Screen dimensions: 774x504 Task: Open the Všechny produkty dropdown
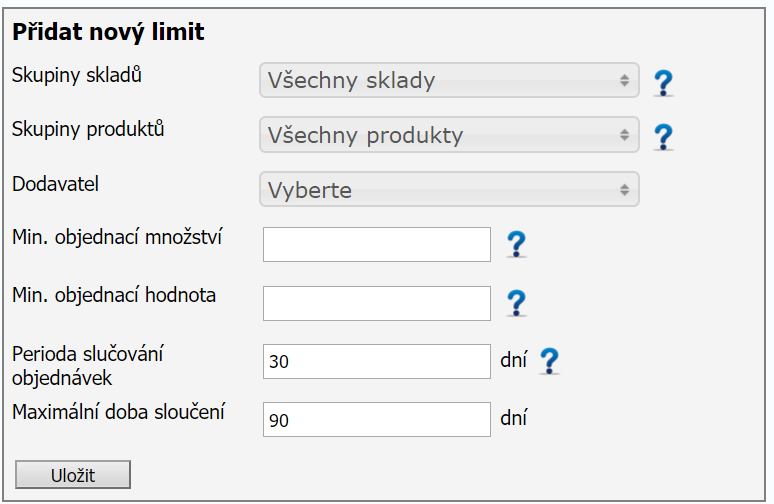(x=448, y=135)
